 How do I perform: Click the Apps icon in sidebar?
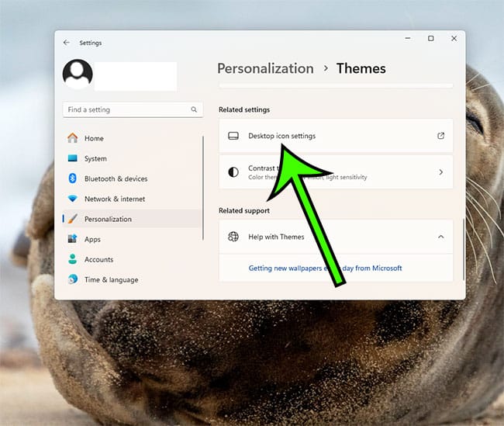73,239
